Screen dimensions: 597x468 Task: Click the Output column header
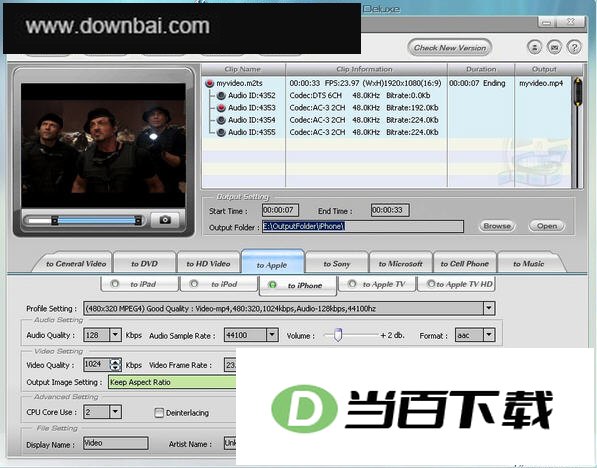[x=544, y=69]
